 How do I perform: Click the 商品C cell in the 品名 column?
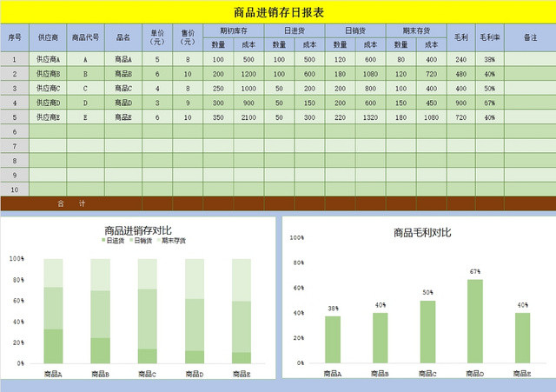tap(123, 89)
